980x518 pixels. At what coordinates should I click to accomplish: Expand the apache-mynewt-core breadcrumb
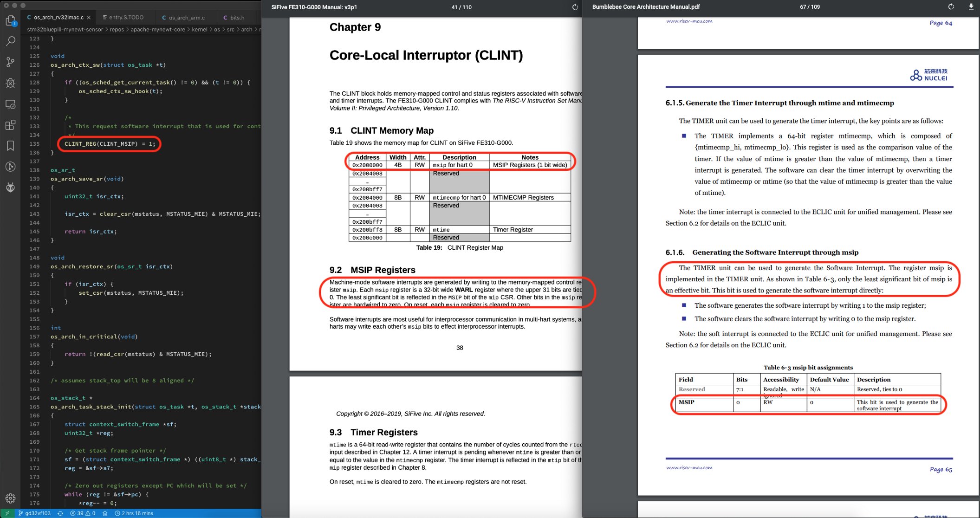158,29
